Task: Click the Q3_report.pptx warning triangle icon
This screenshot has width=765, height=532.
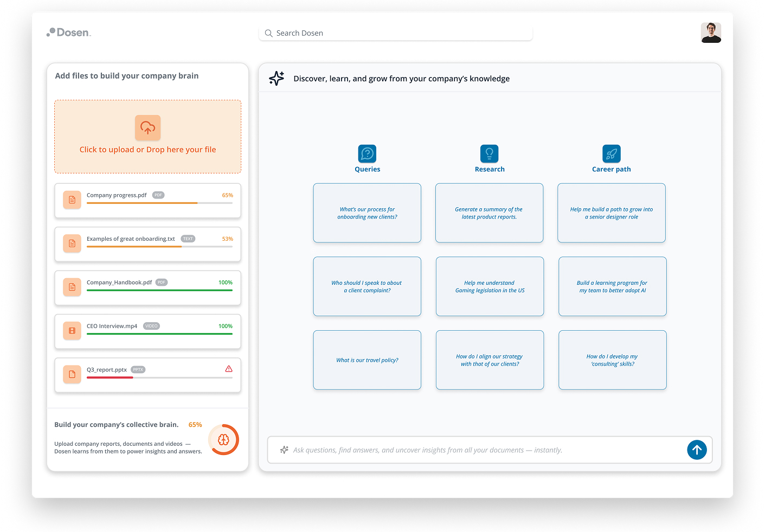Action: click(229, 369)
